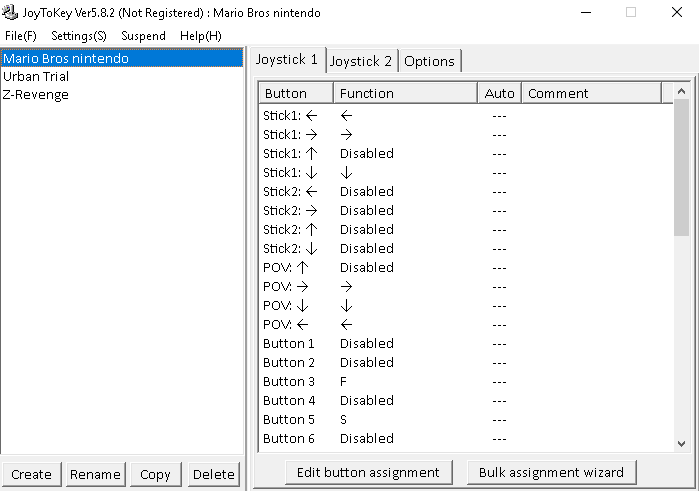Select the Urban Trial profile

(122, 77)
